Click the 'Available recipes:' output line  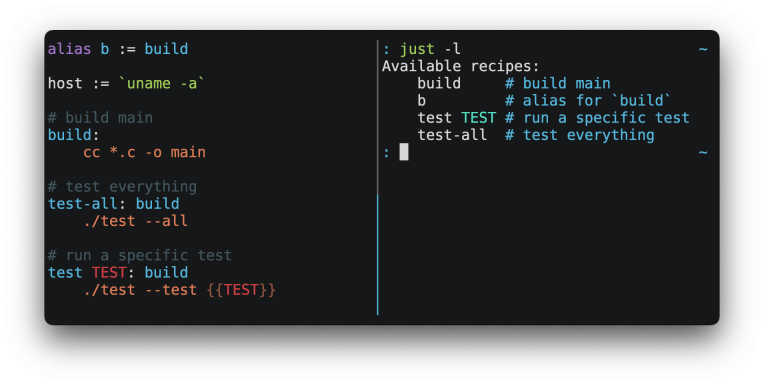click(x=461, y=66)
